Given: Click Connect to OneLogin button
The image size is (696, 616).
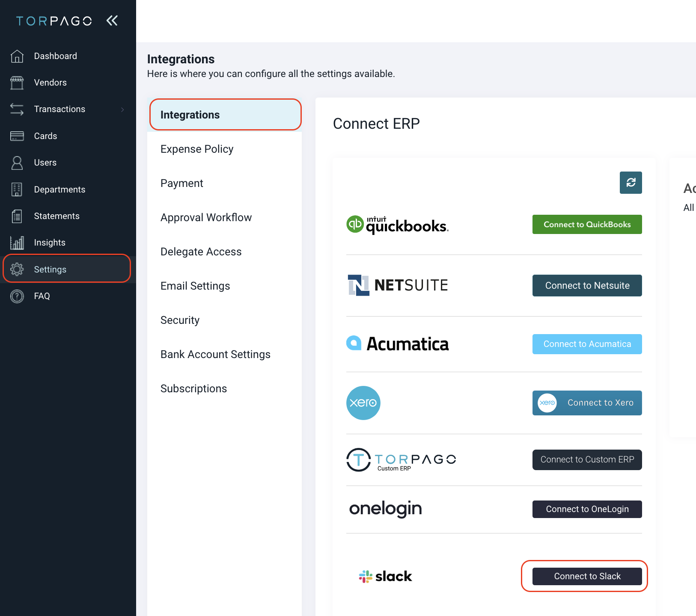Looking at the screenshot, I should tap(587, 509).
